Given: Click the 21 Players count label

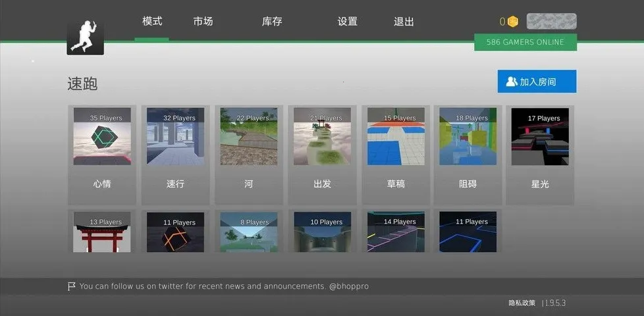Looking at the screenshot, I should tap(326, 118).
